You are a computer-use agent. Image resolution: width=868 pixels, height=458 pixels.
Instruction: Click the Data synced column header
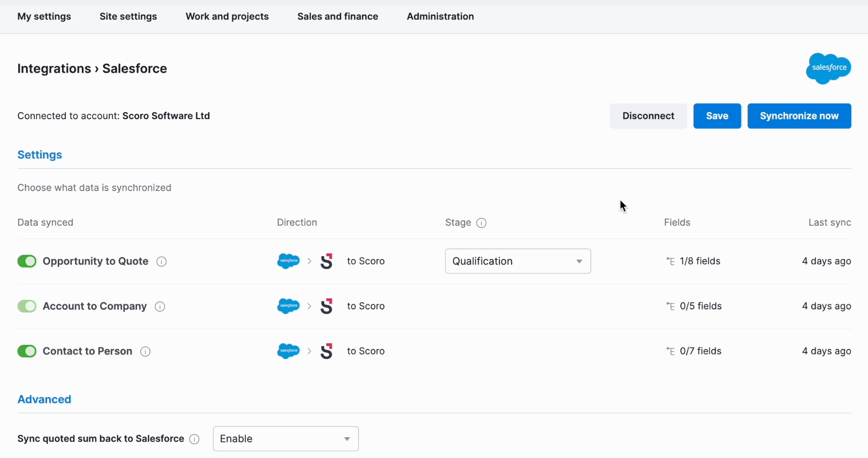(x=45, y=223)
